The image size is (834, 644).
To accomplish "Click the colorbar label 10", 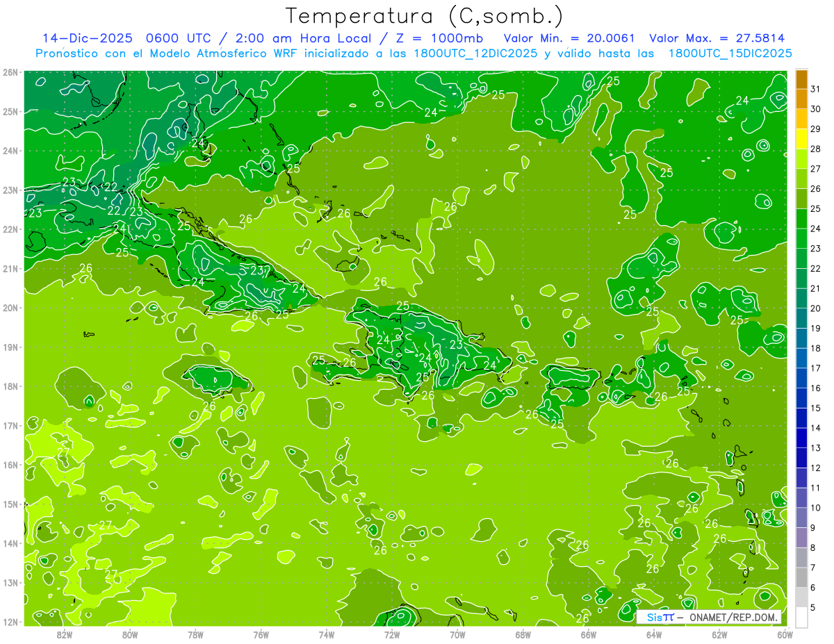I will tap(816, 508).
